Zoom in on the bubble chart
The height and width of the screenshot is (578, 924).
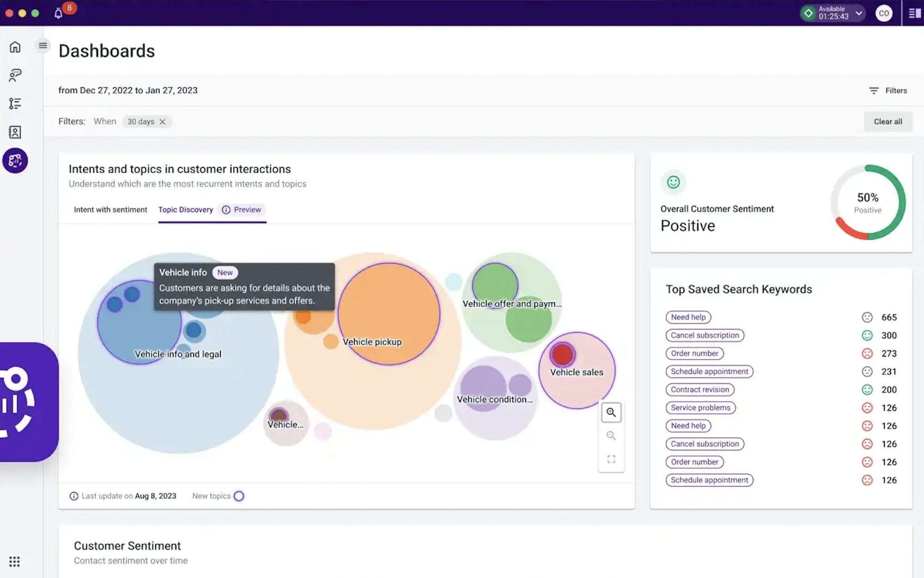[x=611, y=412]
